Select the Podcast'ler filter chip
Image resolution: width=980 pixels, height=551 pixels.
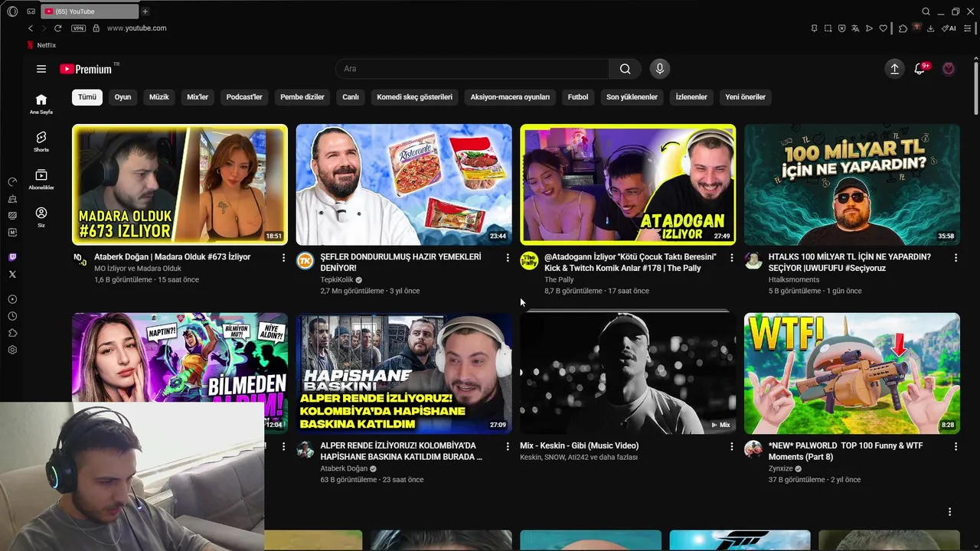coord(244,97)
